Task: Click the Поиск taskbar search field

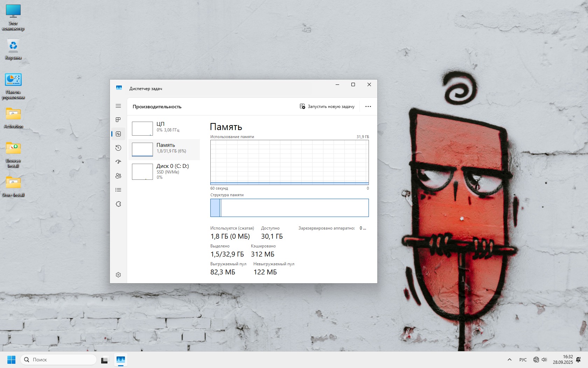Action: tap(58, 360)
